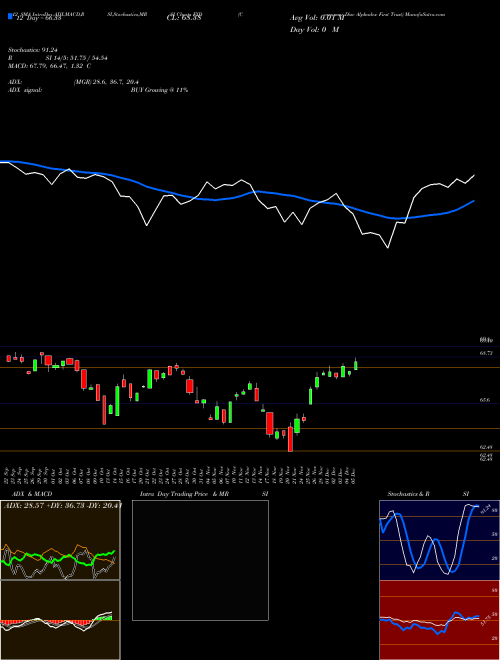This screenshot has width=500, height=660.
Task: Click the blue 12 Day SMA legend square
Action: point(10,17)
